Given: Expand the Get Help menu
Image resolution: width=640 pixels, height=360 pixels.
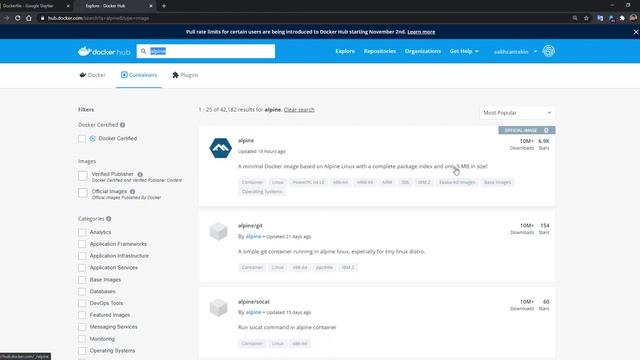Looking at the screenshot, I should pyautogui.click(x=464, y=51).
